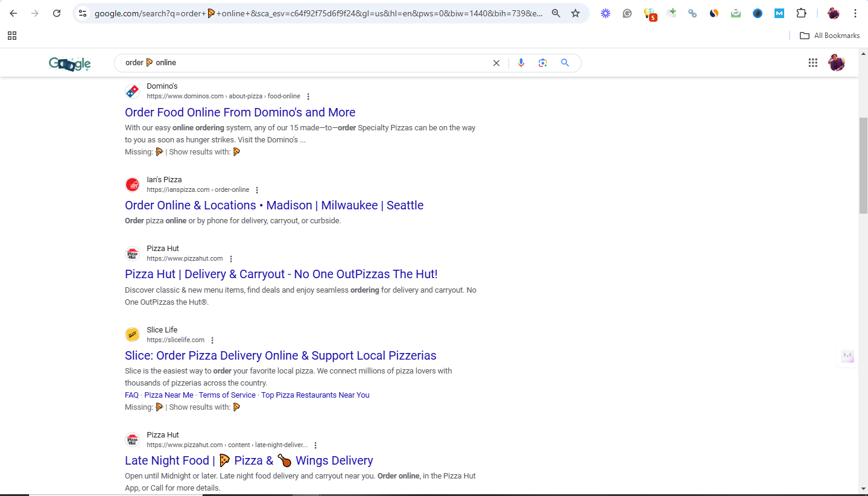Open "Late Night Food" Pizza Hut result
Image resolution: width=868 pixels, height=496 pixels.
(x=249, y=460)
